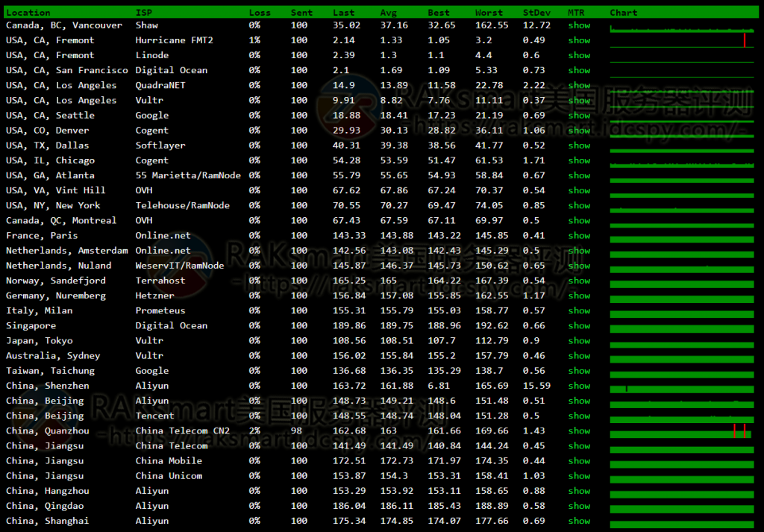Show MTR for Singapore Digital Ocean
This screenshot has height=532, width=764.
(579, 326)
